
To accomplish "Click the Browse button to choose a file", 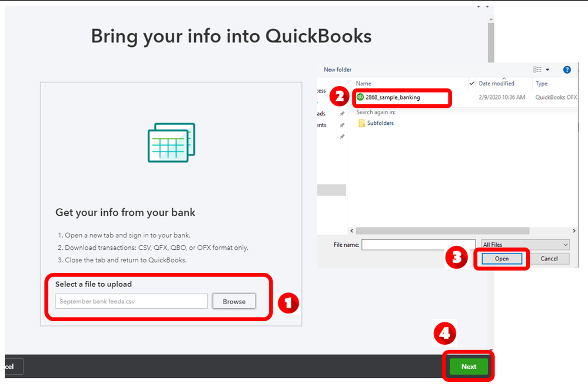I will point(234,301).
